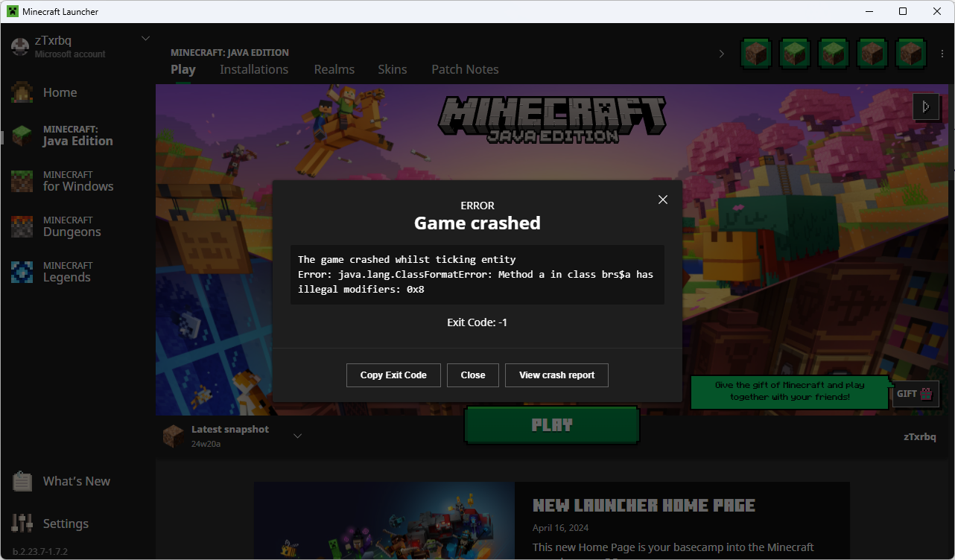Click the 'Game crashed' dialog heading
Viewport: 955px width, 560px height.
pos(477,223)
